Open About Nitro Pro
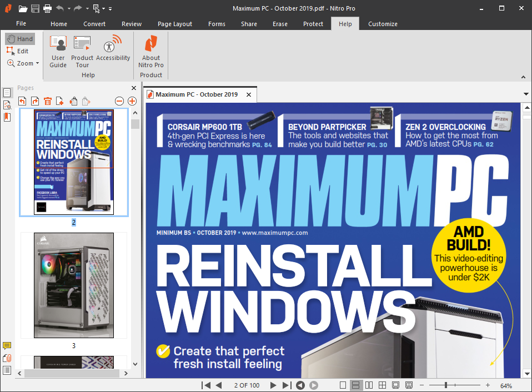The width and height of the screenshot is (532, 392). [x=151, y=52]
